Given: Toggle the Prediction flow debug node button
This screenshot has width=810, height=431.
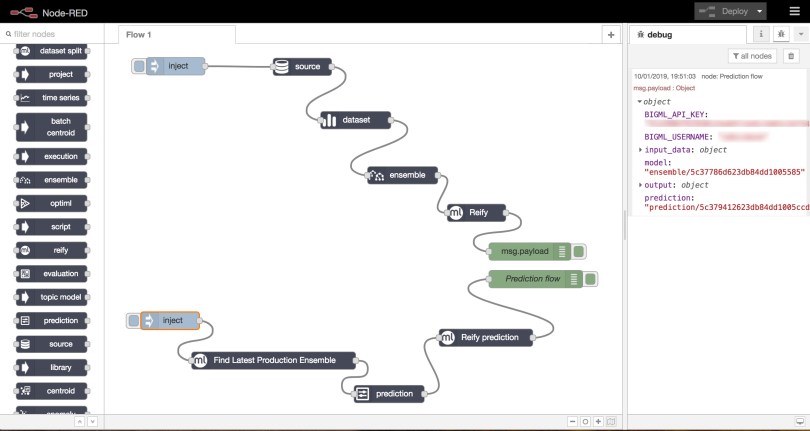Looking at the screenshot, I should pyautogui.click(x=591, y=279).
